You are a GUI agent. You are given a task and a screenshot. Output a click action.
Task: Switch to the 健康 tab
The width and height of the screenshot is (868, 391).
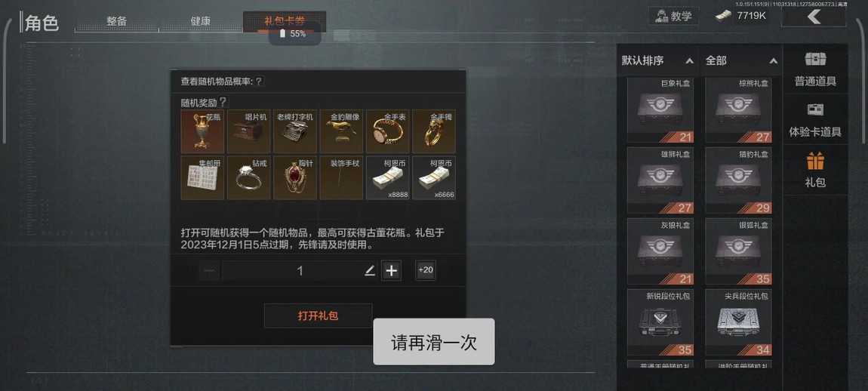point(200,21)
